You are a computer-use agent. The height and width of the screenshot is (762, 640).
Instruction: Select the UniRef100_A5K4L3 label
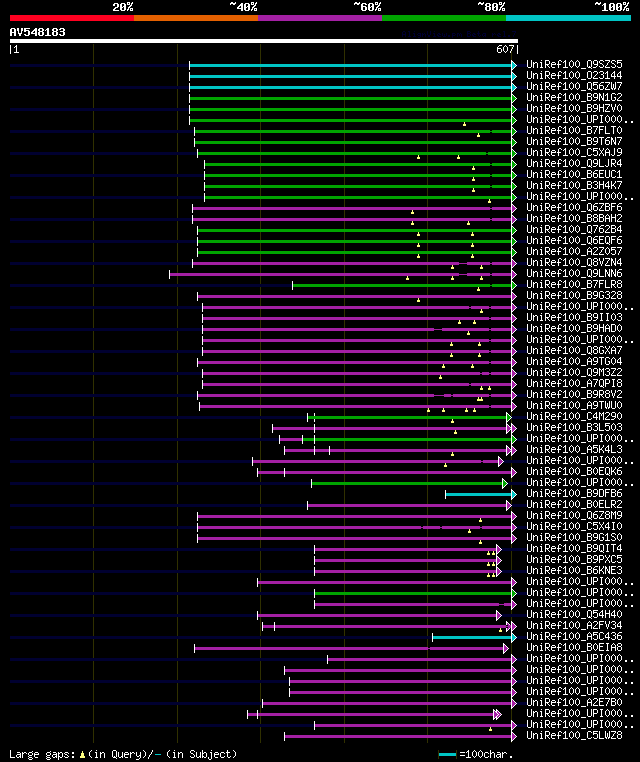574,449
